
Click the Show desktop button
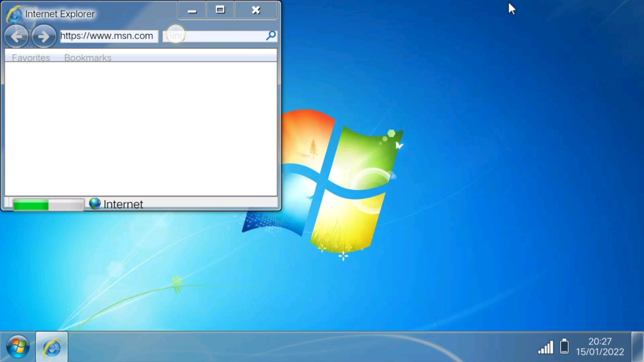pos(637,347)
